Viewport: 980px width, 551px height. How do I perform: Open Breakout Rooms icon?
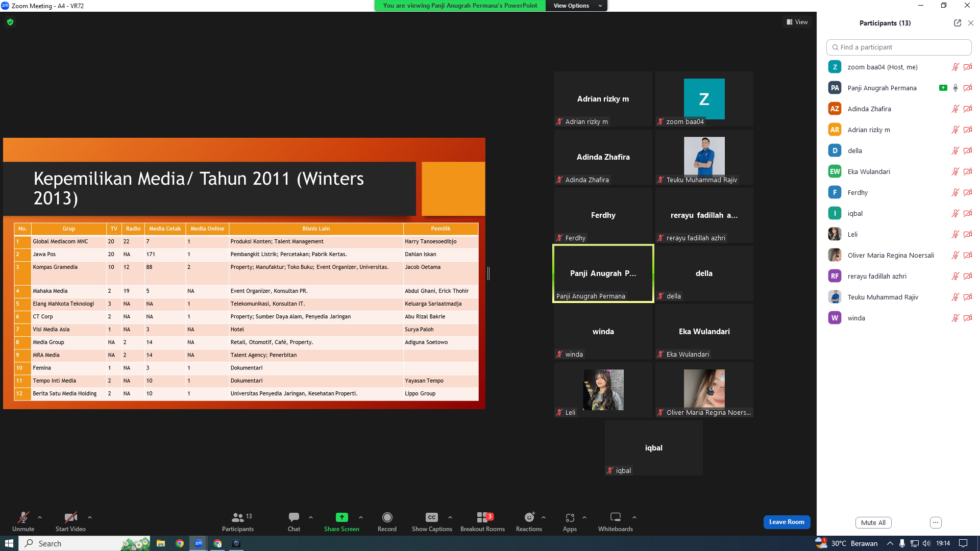click(482, 517)
